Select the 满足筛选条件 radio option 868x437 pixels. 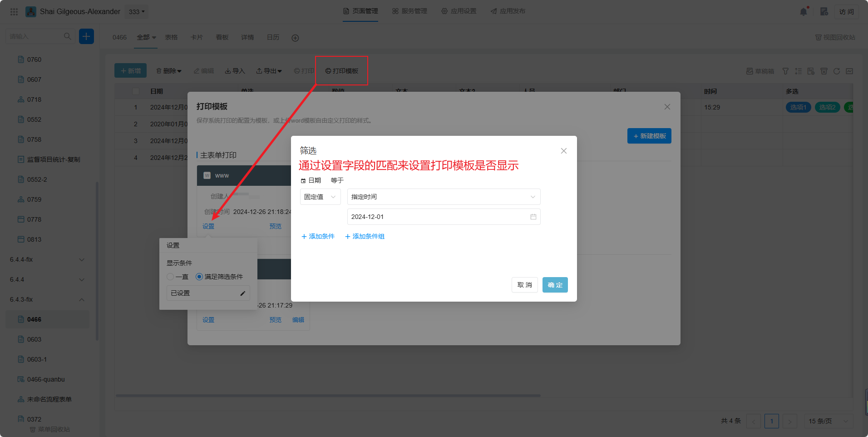tap(199, 277)
